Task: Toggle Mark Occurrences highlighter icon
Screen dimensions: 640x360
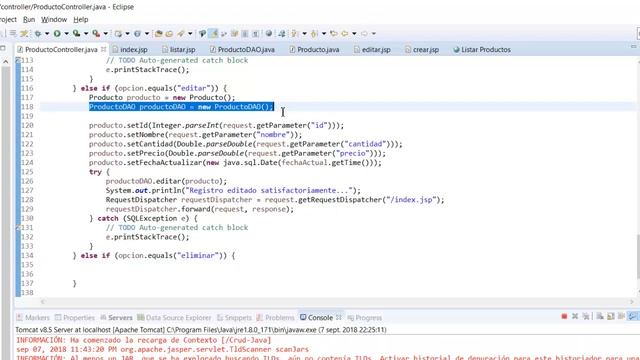Action: [x=213, y=33]
